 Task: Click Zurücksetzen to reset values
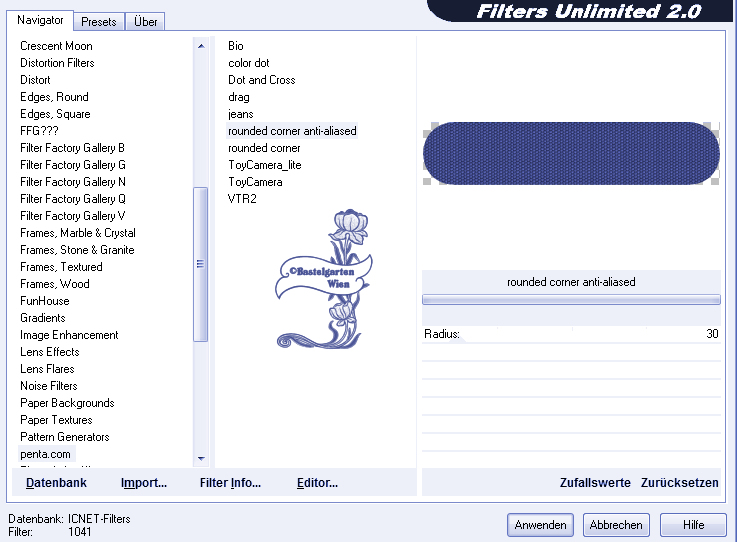tap(680, 483)
